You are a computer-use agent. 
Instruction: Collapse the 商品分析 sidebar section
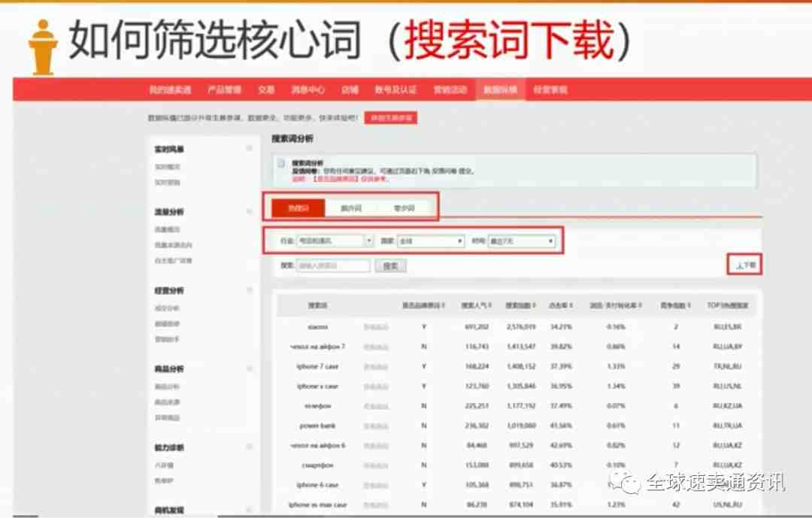click(x=250, y=369)
